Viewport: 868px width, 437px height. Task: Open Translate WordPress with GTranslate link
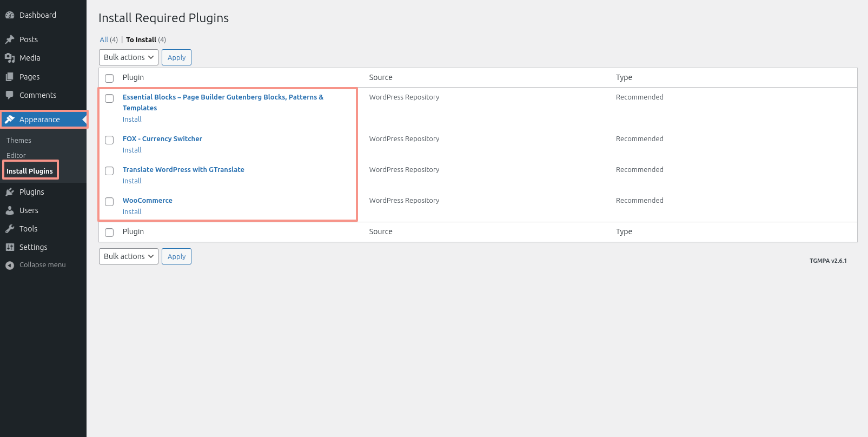coord(183,170)
